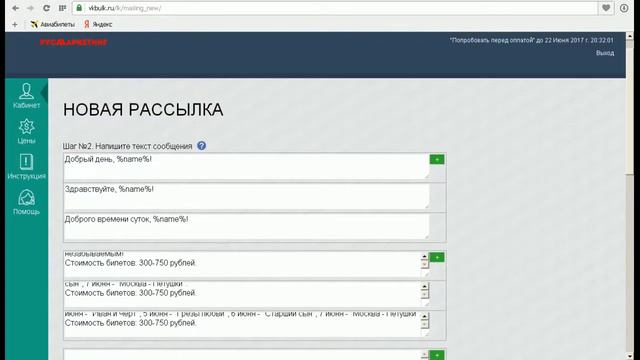Screen dimensions: 640x360
Task: Click the help question mark next to Шаг №2
Action: [202, 146]
